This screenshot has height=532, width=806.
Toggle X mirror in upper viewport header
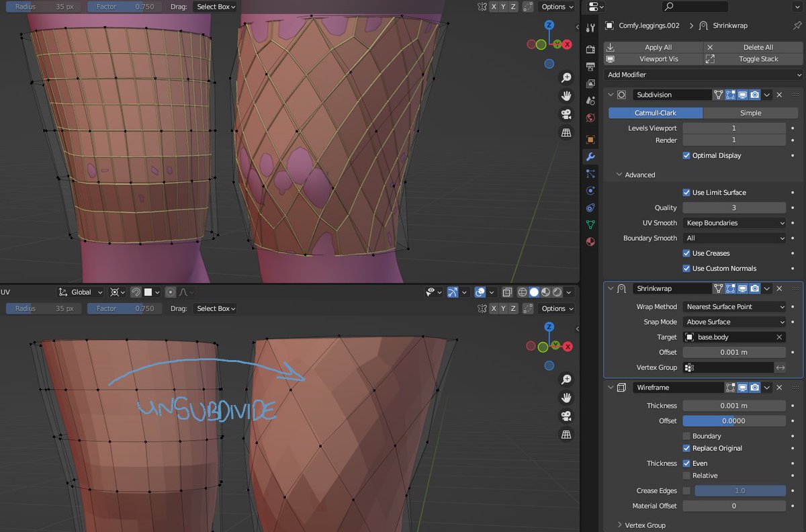[494, 7]
